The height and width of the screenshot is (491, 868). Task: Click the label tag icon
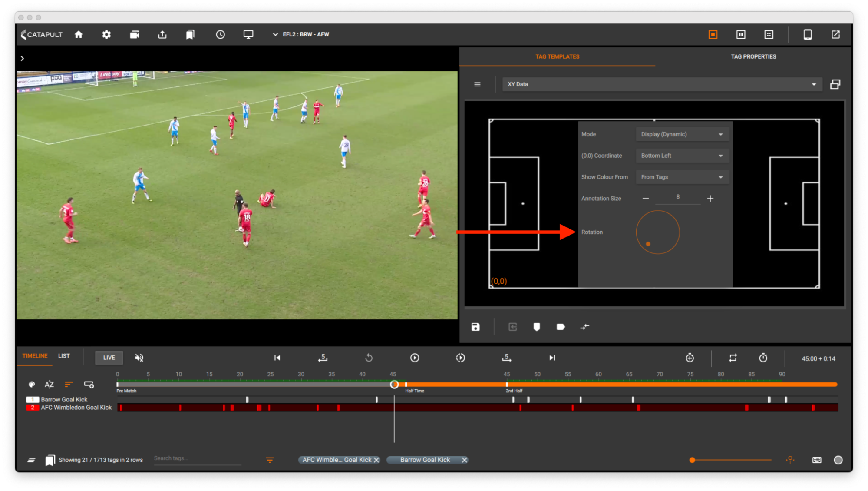tap(561, 327)
